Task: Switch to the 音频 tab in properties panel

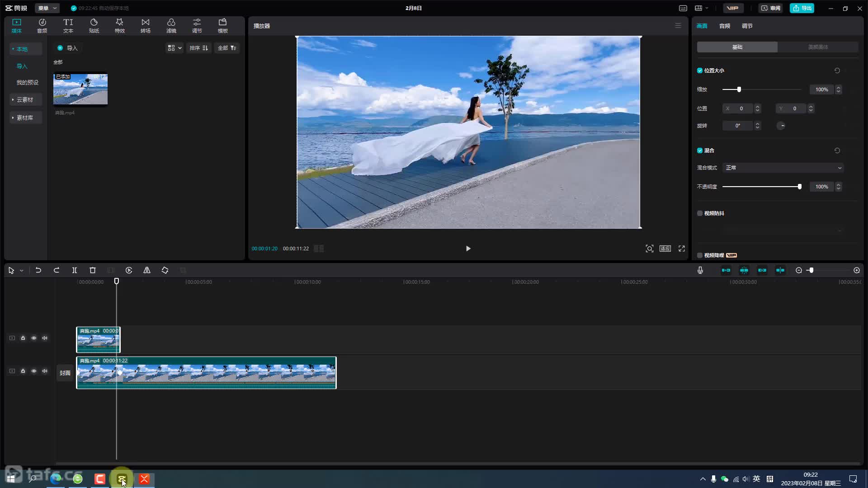Action: pyautogui.click(x=725, y=26)
